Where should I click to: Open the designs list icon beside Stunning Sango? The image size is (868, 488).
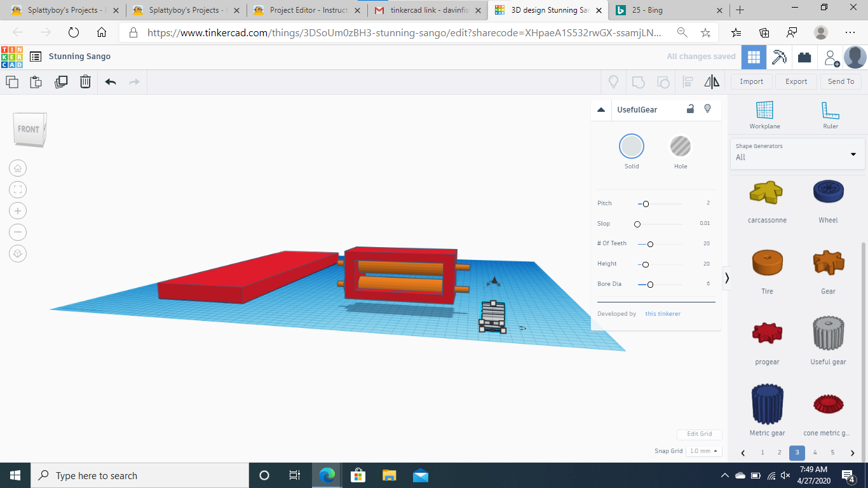(x=36, y=57)
